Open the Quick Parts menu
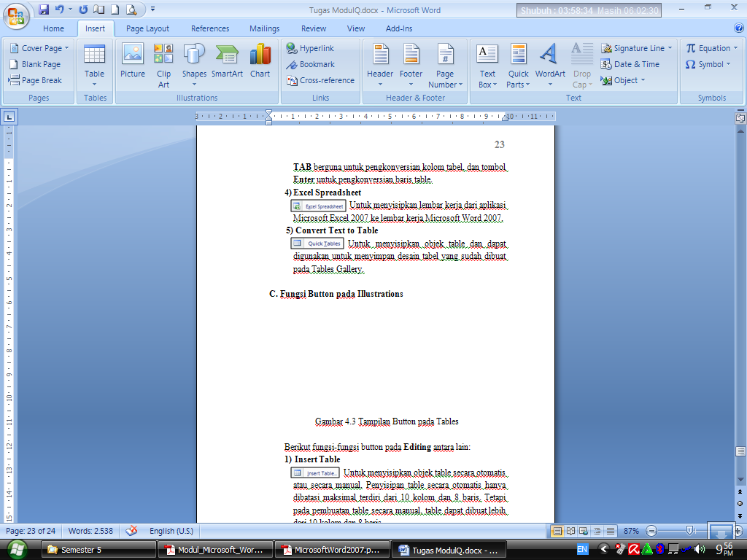Screen dimensions: 747x560 pyautogui.click(x=518, y=65)
